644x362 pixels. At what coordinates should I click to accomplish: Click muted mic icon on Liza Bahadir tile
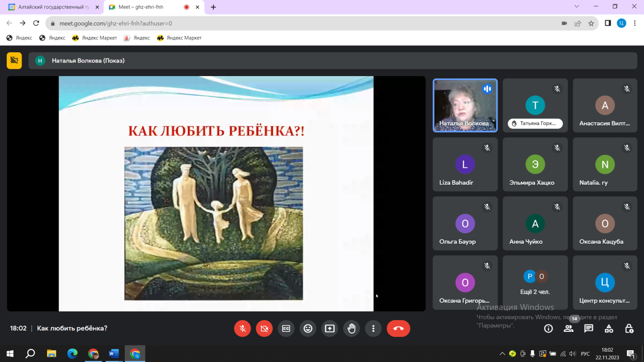(487, 148)
